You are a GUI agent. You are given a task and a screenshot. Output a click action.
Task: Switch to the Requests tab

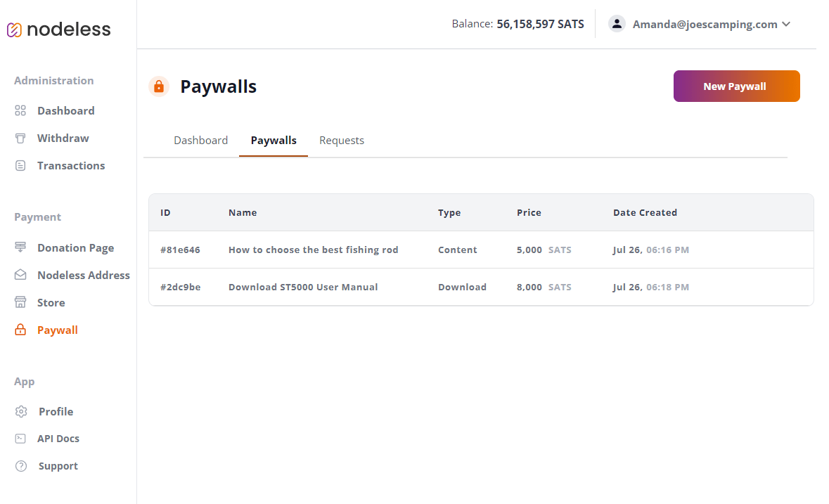click(x=342, y=141)
